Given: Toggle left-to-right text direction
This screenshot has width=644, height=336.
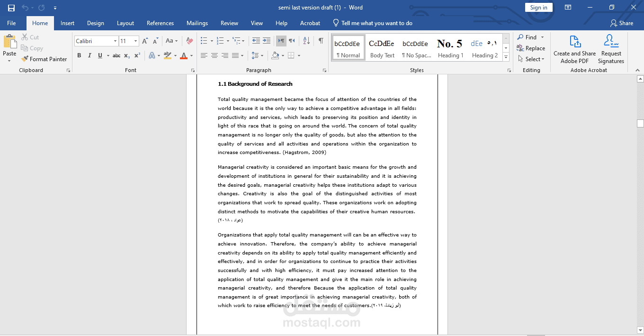Looking at the screenshot, I should click(x=281, y=41).
